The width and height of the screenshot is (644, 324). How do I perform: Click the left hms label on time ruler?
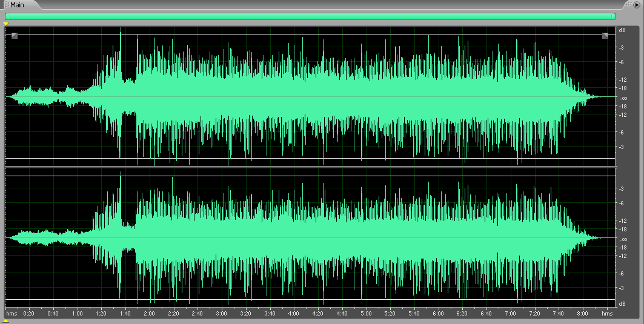[x=11, y=314]
